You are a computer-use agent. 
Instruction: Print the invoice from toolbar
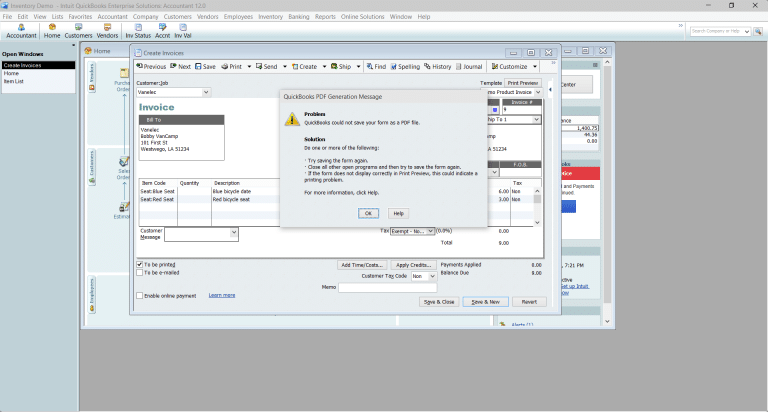(232, 67)
